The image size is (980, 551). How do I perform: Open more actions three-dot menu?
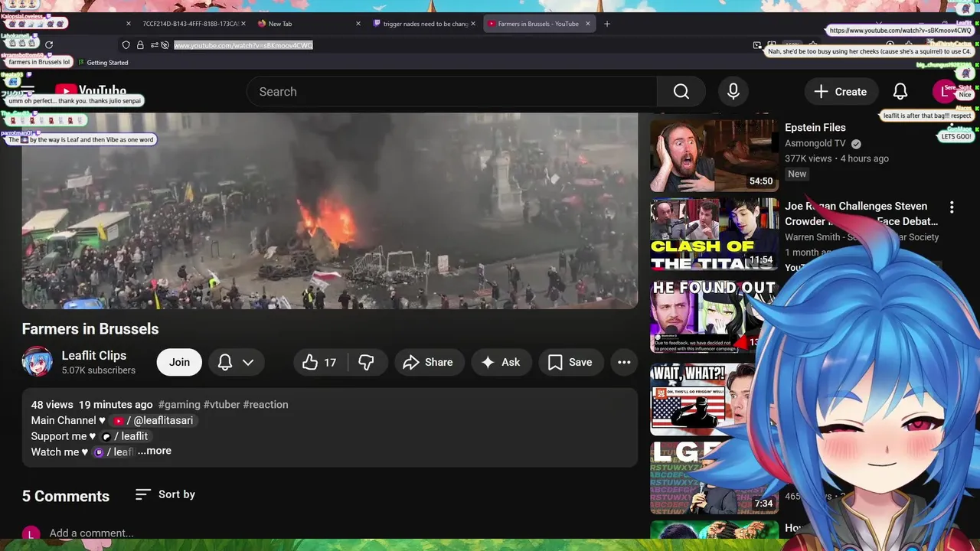[x=624, y=363]
